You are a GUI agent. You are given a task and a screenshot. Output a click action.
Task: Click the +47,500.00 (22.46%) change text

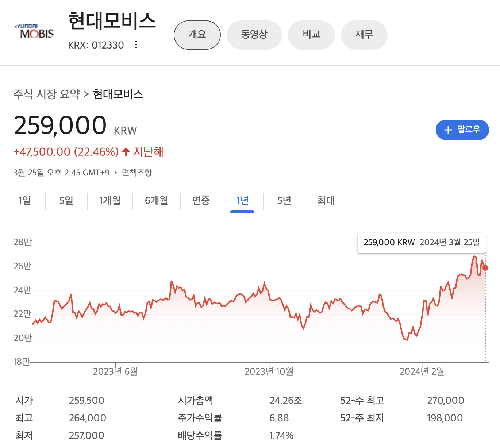click(66, 152)
